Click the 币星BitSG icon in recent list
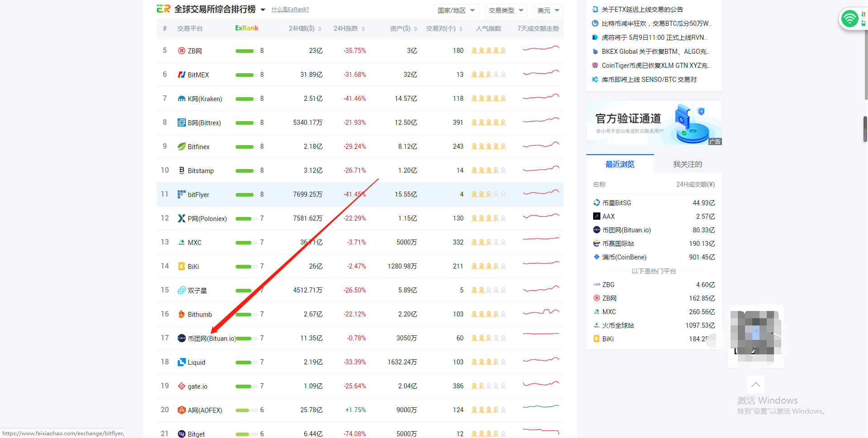 (x=596, y=203)
